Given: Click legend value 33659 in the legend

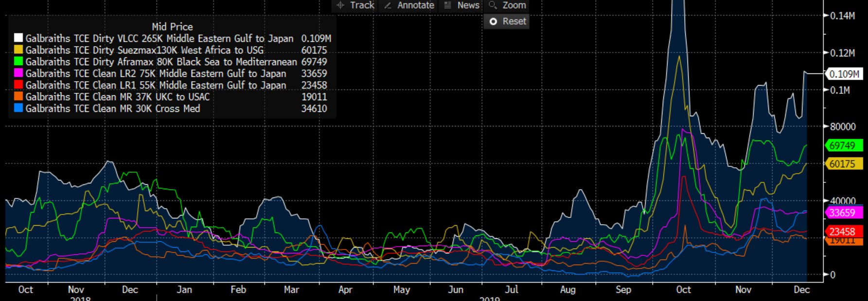Looking at the screenshot, I should [314, 73].
